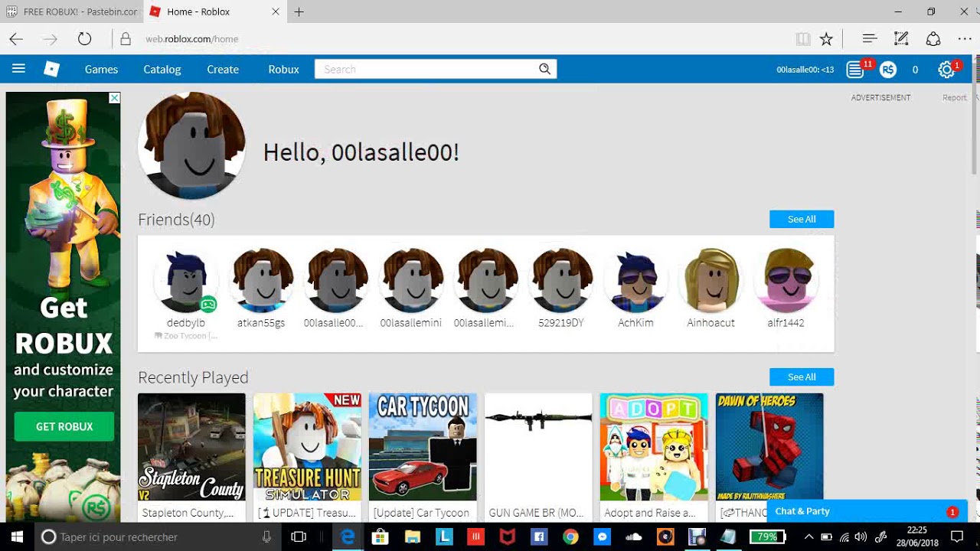The height and width of the screenshot is (551, 980).
Task: Click the battery 79% tray indicator
Action: tap(767, 537)
